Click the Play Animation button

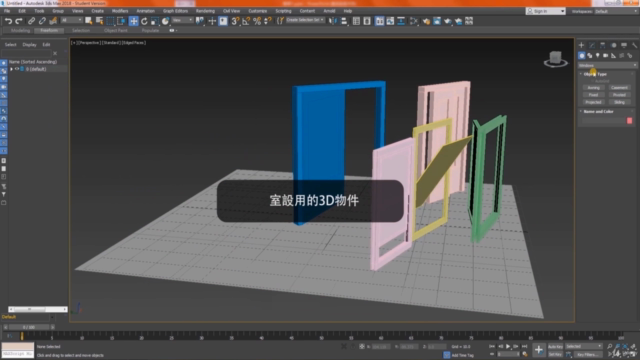[x=508, y=346]
